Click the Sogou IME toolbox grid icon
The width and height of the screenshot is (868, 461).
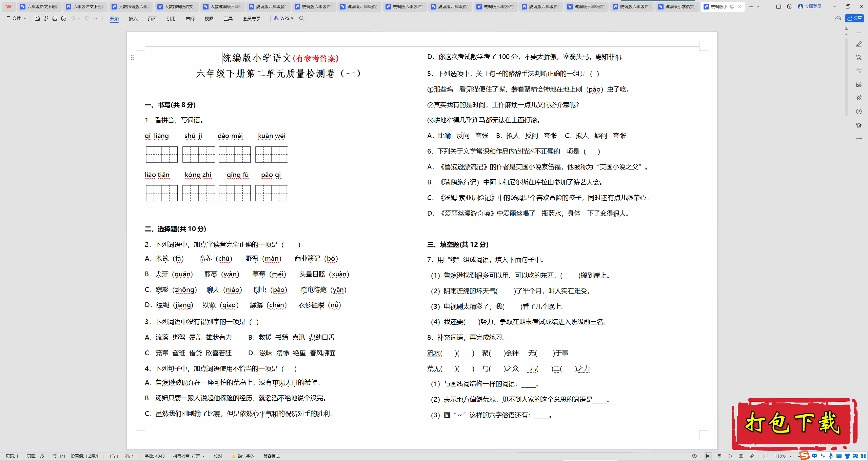(863, 456)
